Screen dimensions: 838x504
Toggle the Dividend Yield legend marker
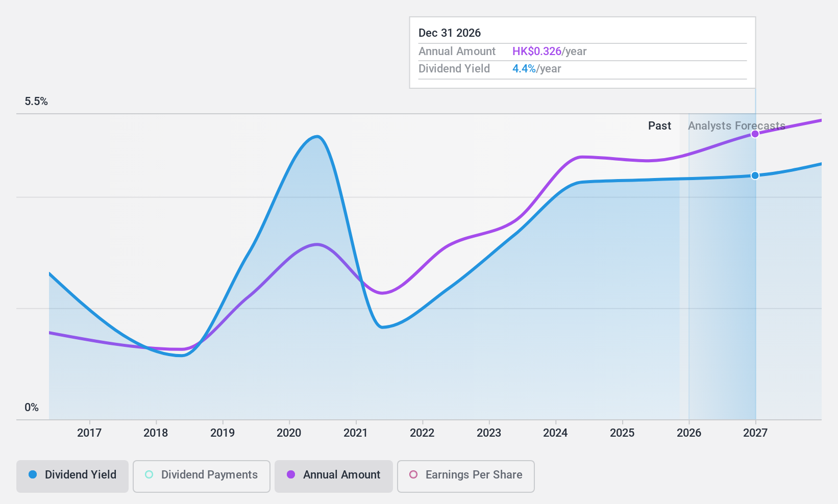[x=33, y=475]
